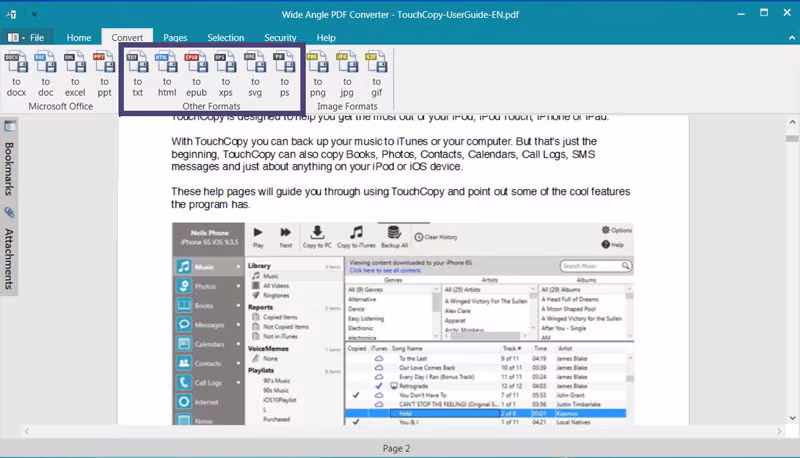Minimize the PDF Converter window
This screenshot has width=800, height=458.
(741, 13)
